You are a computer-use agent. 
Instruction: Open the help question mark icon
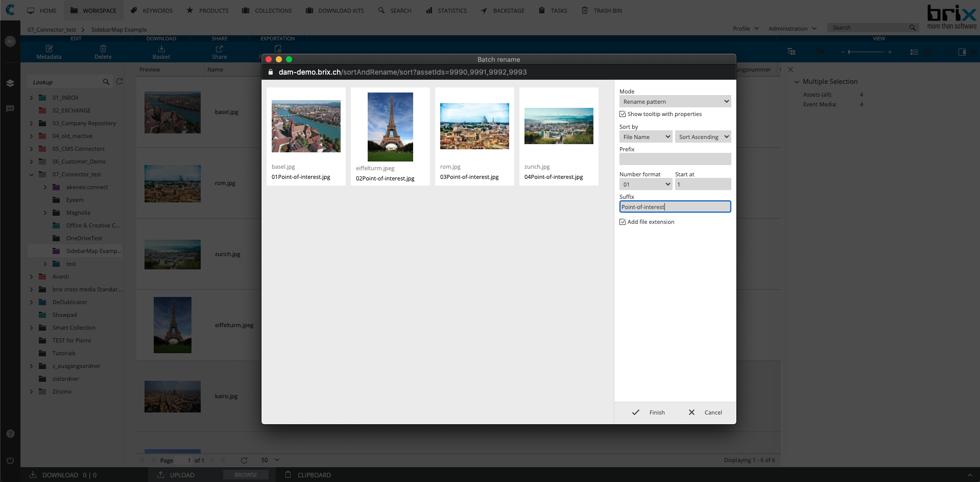[10, 433]
